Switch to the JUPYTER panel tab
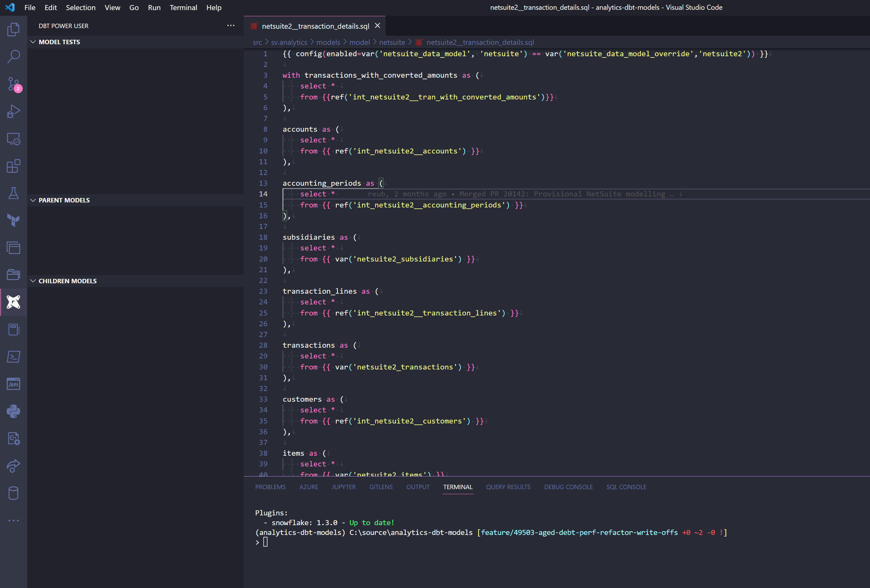870x588 pixels. (x=344, y=487)
